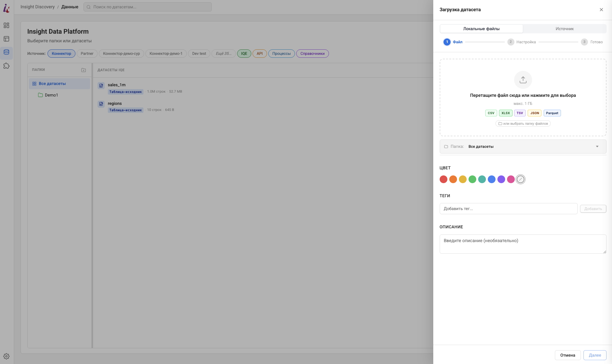Click или выбрать папку файлов button

523,124
